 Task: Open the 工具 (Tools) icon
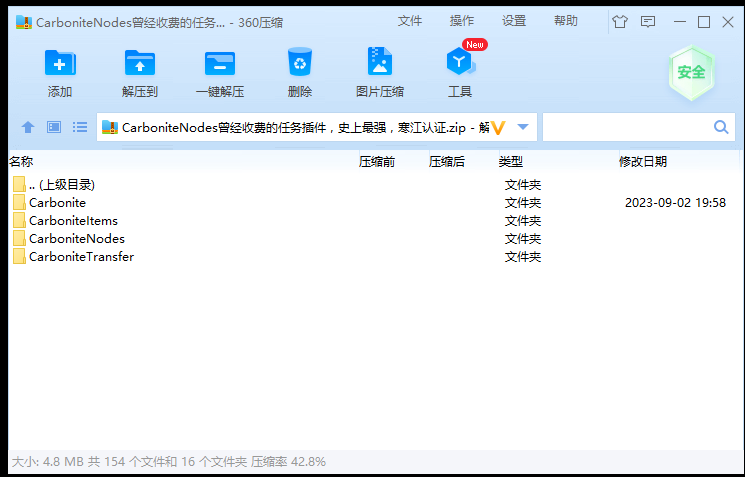click(x=460, y=64)
